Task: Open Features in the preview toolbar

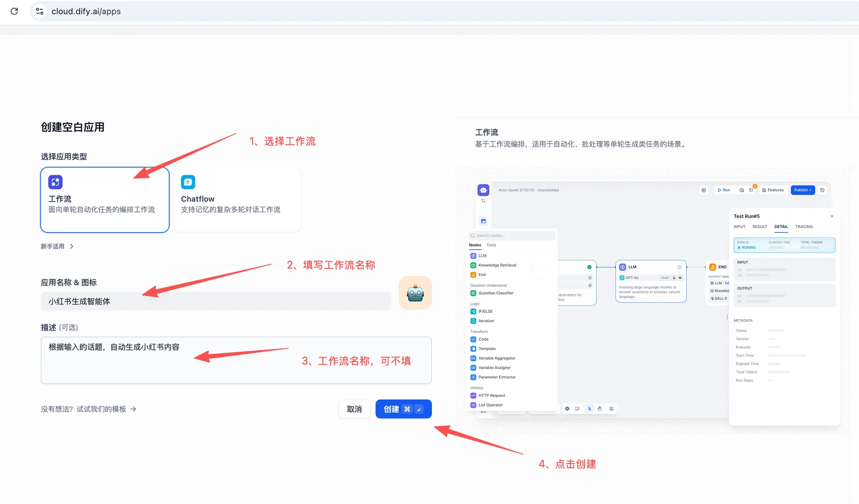Action: pyautogui.click(x=773, y=190)
